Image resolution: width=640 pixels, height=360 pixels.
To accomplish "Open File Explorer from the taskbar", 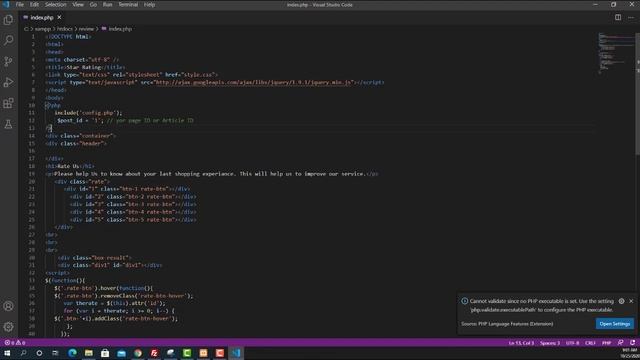I will 89,353.
